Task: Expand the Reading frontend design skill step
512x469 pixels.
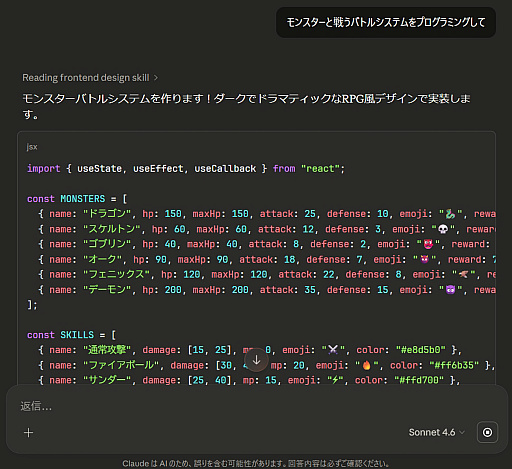Action: (x=90, y=78)
